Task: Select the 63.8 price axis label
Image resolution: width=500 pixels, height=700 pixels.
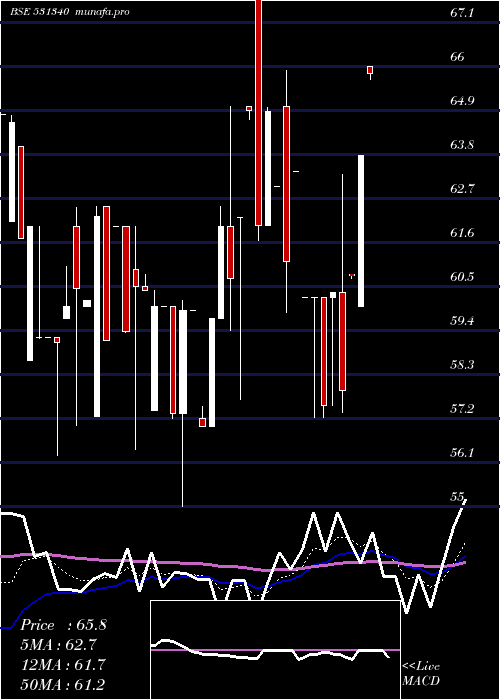Action: (462, 145)
